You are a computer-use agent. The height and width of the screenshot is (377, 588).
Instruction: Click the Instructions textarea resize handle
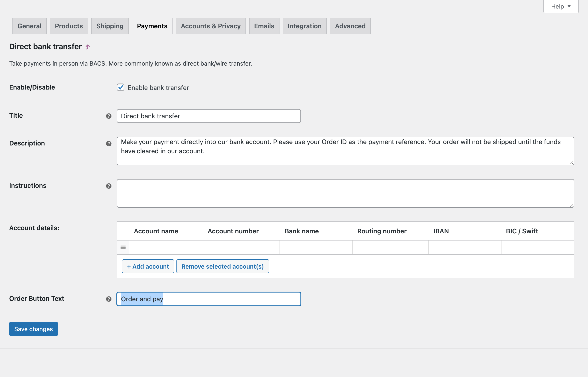572,205
